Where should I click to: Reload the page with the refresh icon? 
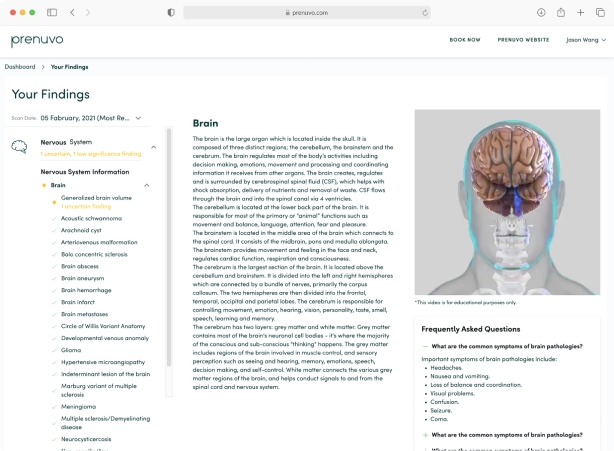click(x=425, y=13)
